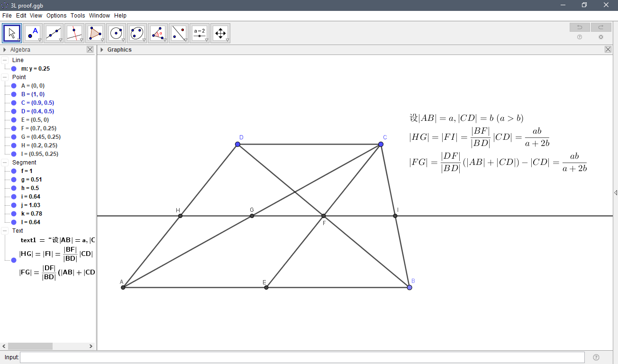The height and width of the screenshot is (364, 618).
Task: Select the Move tool
Action: (11, 33)
